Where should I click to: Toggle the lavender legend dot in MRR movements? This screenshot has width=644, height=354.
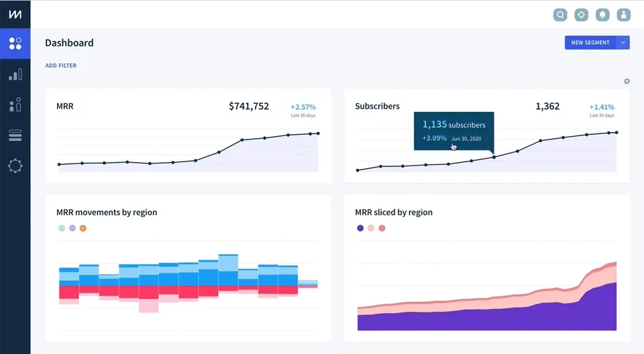coord(72,229)
